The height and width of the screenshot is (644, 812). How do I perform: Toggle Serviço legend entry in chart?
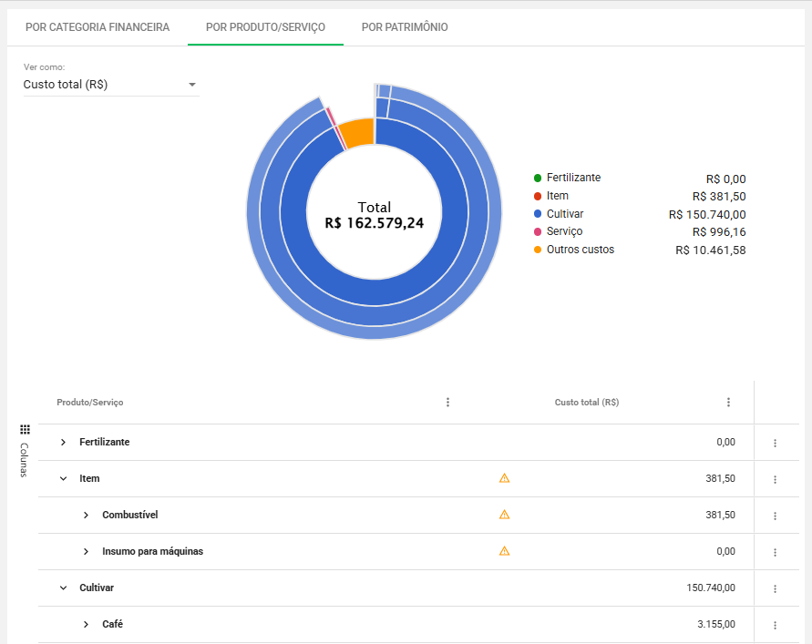(x=564, y=231)
